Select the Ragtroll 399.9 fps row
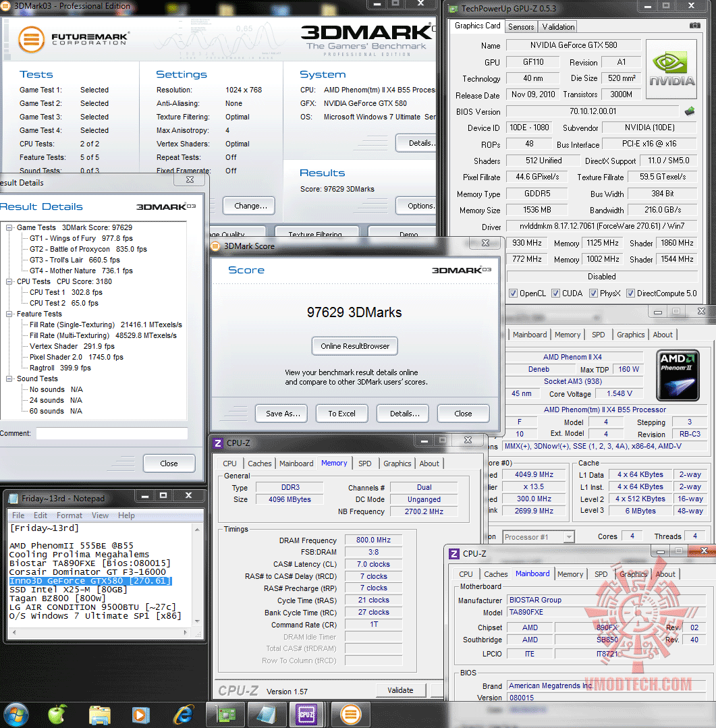 60,368
